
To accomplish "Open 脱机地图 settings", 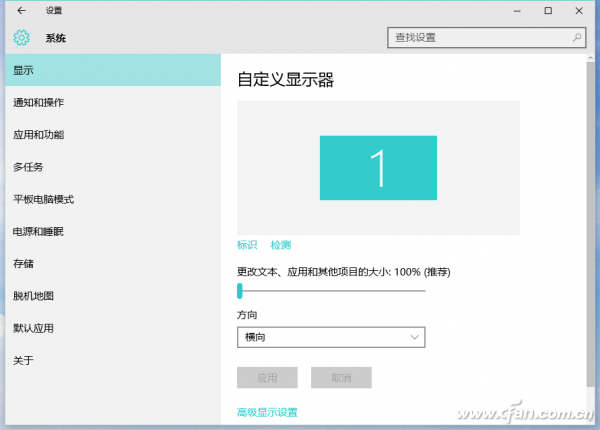I will (113, 296).
